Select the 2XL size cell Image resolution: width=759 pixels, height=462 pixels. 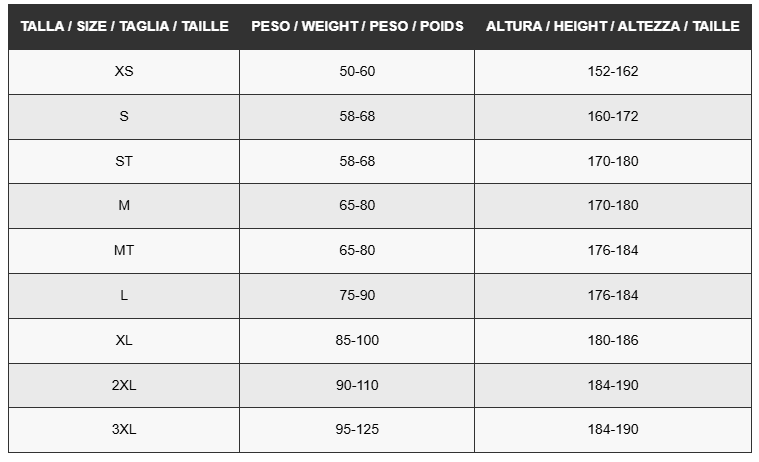click(x=124, y=385)
